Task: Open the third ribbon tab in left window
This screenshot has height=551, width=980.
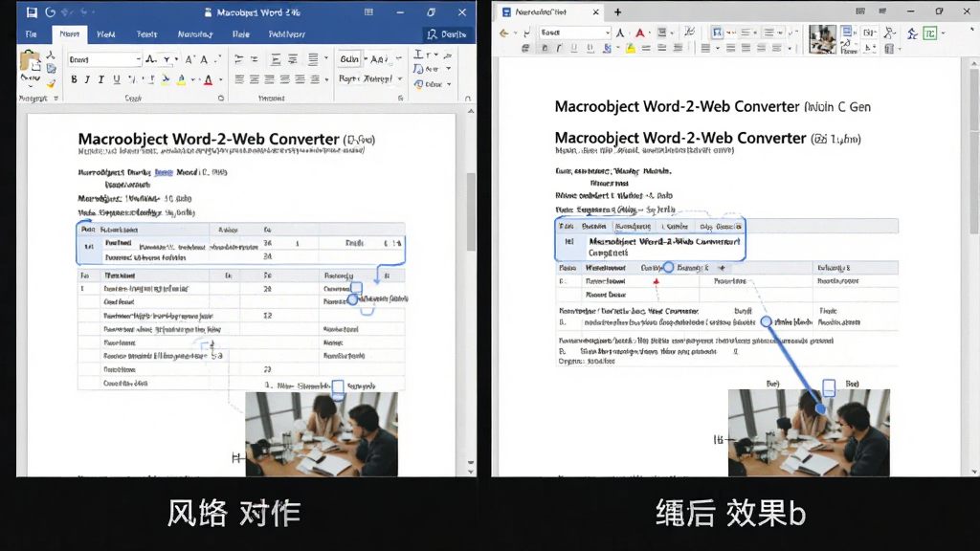Action: click(x=105, y=34)
